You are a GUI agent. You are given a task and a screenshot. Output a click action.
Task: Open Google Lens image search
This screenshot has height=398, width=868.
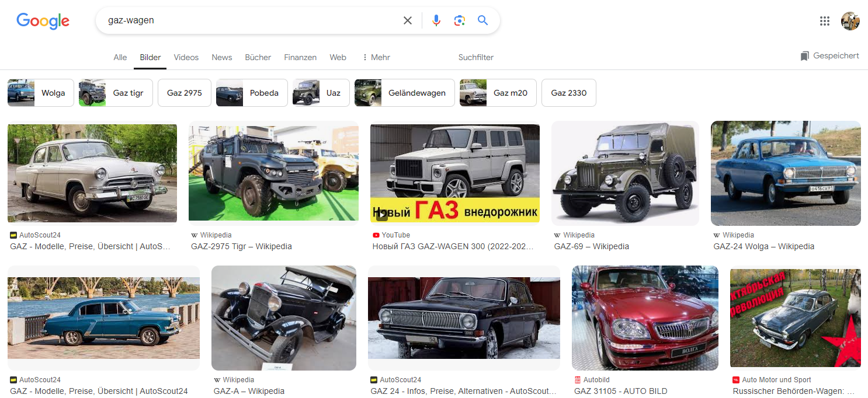coord(459,21)
